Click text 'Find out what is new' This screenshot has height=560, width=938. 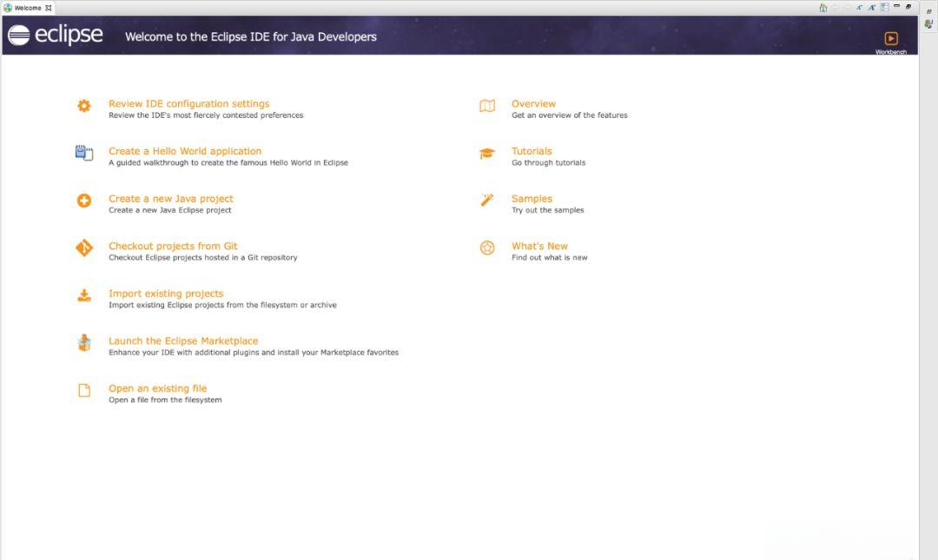point(549,257)
